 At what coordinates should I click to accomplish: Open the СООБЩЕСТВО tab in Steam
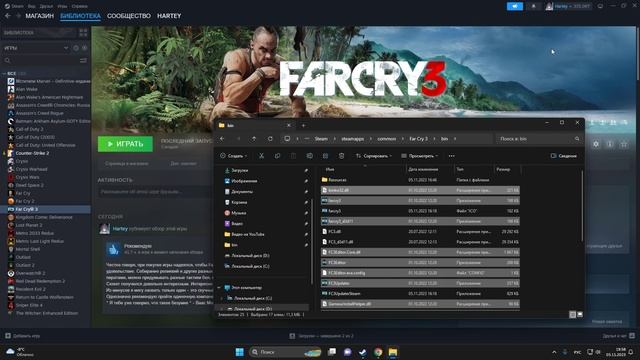(129, 16)
